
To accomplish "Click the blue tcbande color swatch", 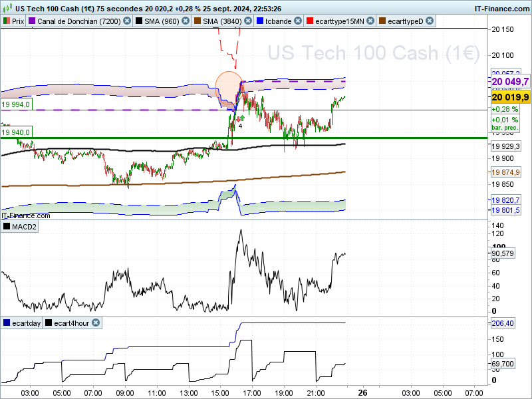I will (x=260, y=21).
